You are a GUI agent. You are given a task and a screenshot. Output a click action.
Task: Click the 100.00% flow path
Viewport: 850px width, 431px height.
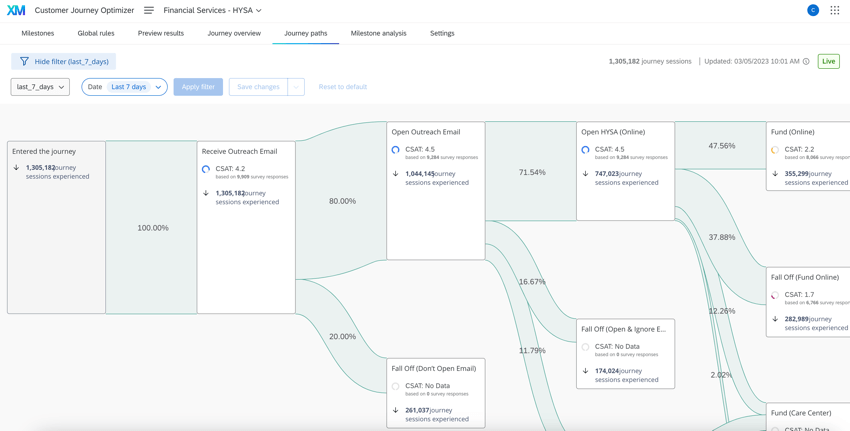coord(153,228)
